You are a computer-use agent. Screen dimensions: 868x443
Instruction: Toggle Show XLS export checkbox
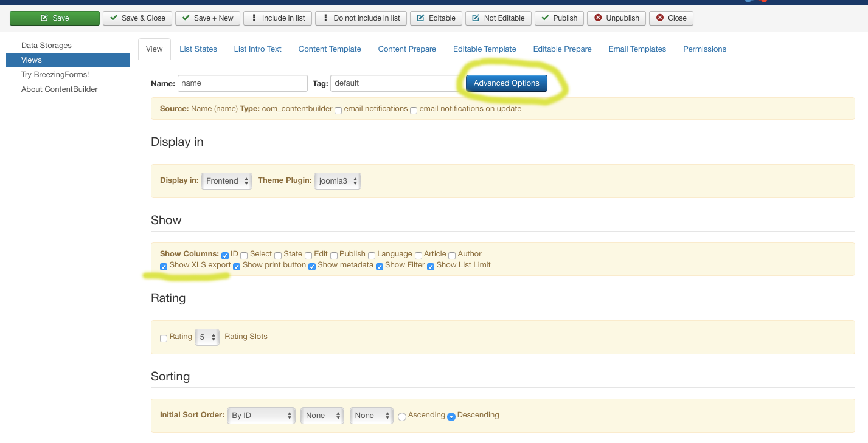point(164,266)
